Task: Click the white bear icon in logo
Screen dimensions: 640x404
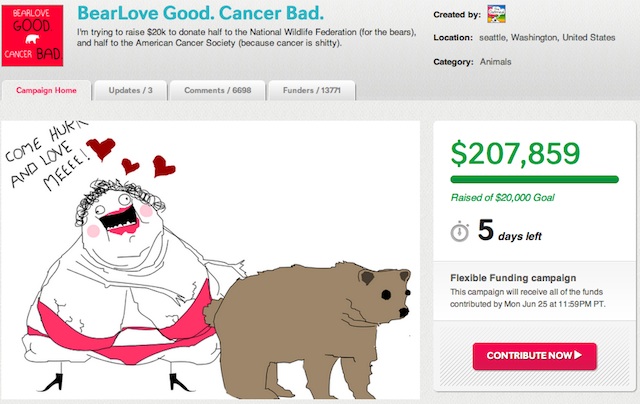Action: 32,39
